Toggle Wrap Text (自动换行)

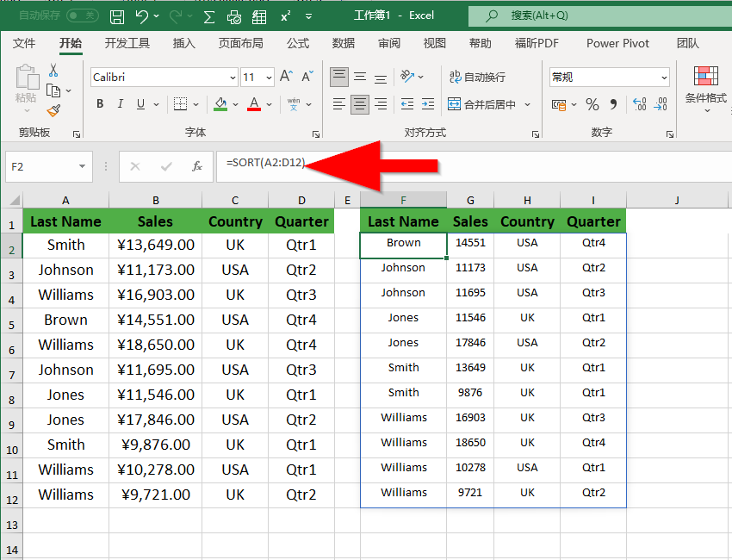(477, 77)
